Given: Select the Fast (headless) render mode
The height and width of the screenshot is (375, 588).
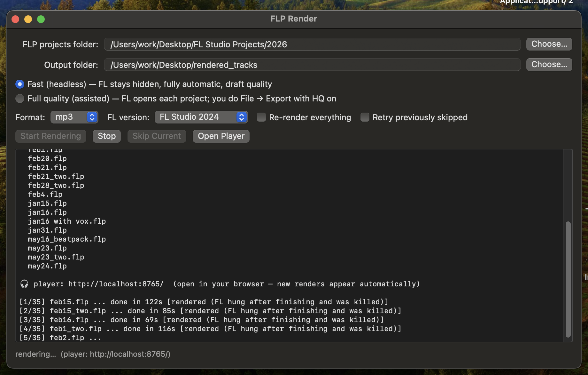Looking at the screenshot, I should point(20,84).
